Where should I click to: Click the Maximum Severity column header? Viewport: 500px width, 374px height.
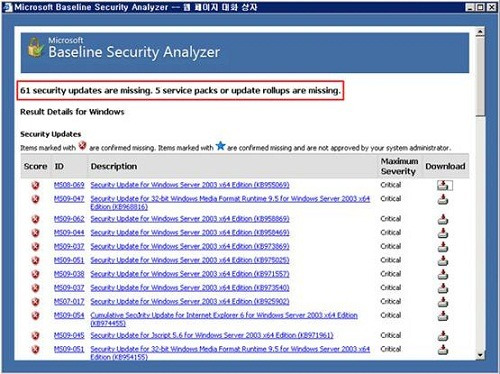pos(399,166)
